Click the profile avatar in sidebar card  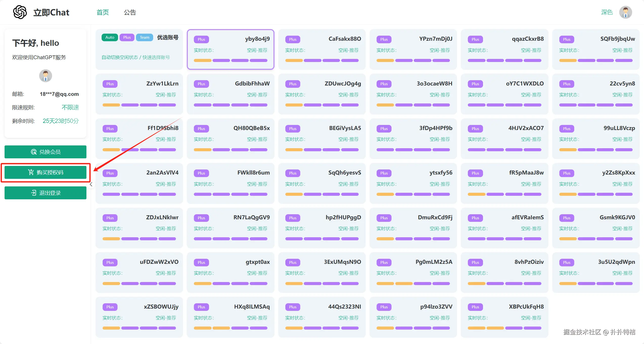[45, 76]
